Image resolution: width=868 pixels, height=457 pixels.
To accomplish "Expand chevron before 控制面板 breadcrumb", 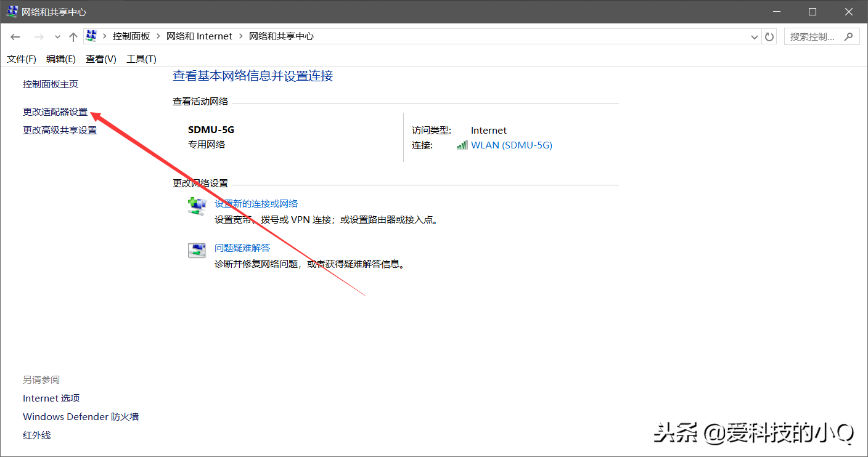I will (x=105, y=36).
